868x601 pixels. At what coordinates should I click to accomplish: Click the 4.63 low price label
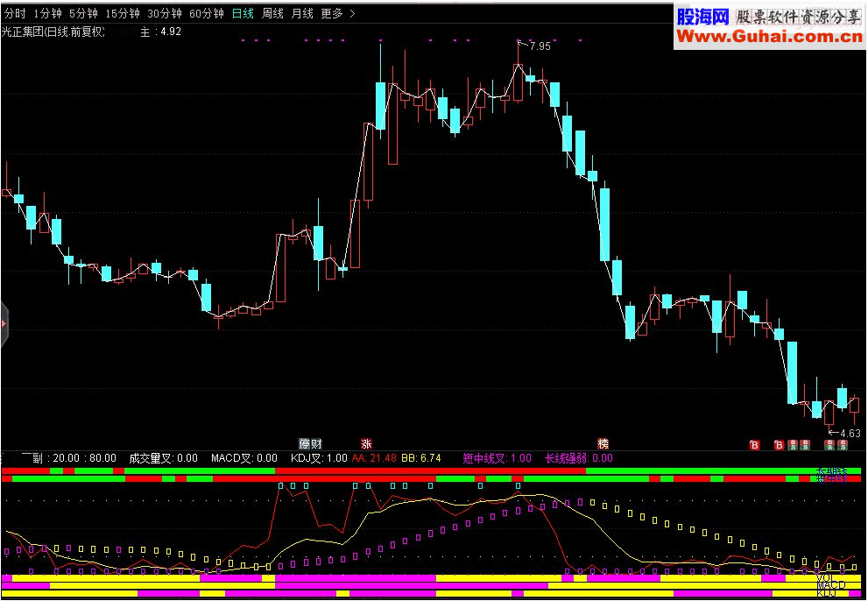pos(850,434)
